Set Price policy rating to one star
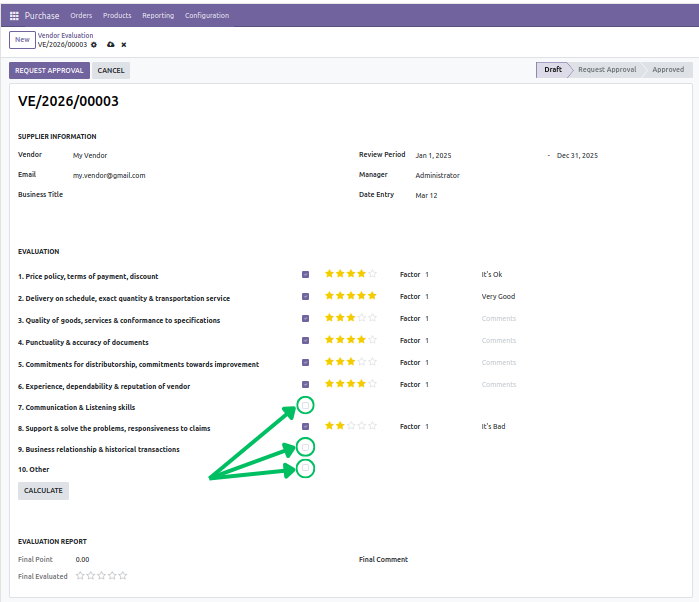 [x=329, y=274]
